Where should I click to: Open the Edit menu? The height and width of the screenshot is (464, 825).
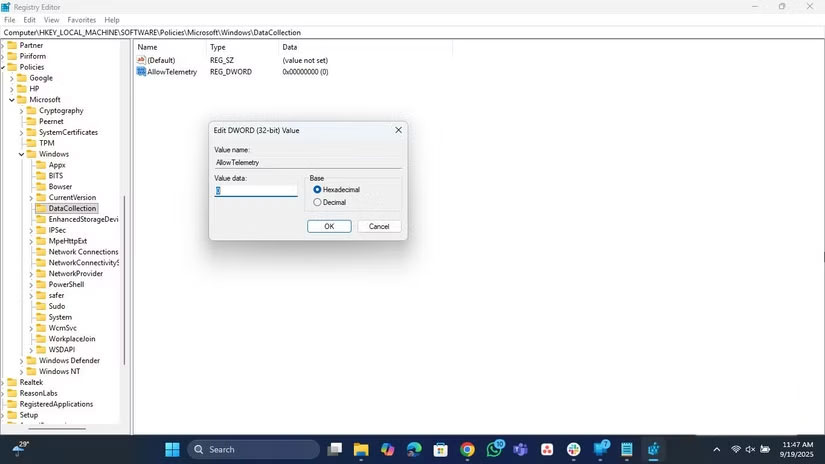(29, 19)
